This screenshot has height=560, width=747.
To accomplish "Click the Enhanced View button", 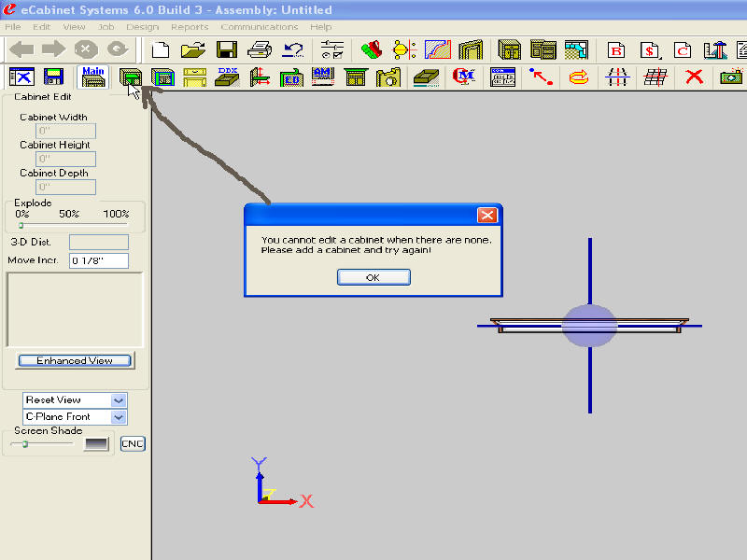I will pyautogui.click(x=75, y=360).
